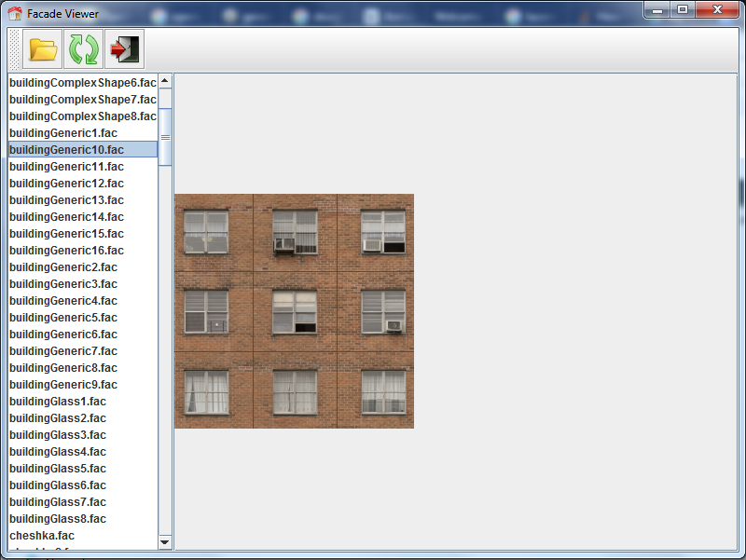Select buildingGlass1.fac in the list

83,402
